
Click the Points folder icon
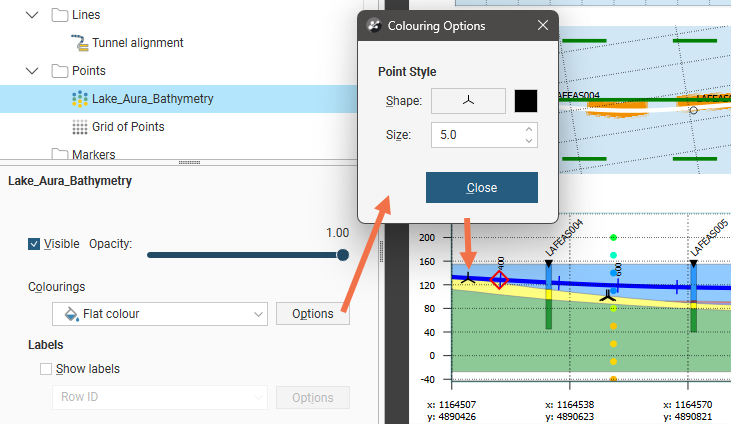point(60,71)
